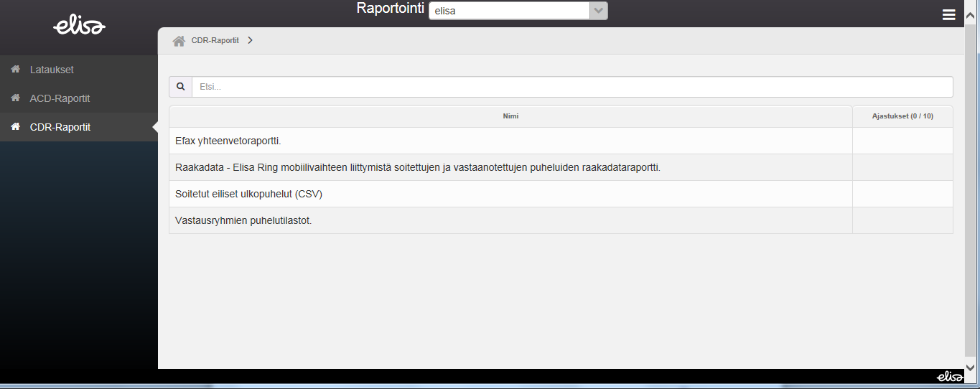Open Efax yhteenvetoraportti report
Screen dimensions: 980x389
click(x=228, y=141)
